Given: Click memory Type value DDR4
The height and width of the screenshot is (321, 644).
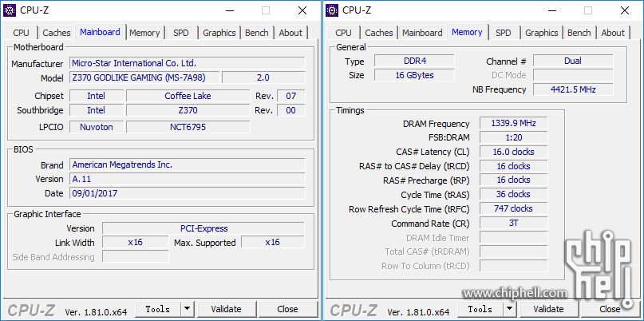Looking at the screenshot, I should coord(414,61).
